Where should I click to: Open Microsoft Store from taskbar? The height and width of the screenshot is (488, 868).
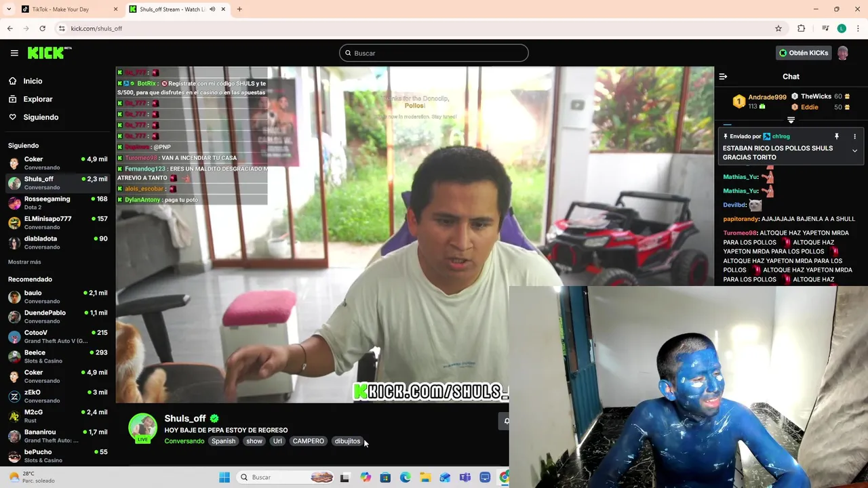point(385,477)
